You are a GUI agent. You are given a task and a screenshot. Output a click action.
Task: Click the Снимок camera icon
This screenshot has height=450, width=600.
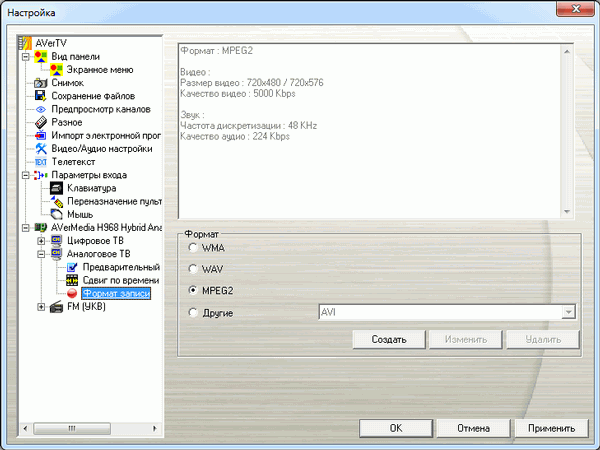(41, 83)
